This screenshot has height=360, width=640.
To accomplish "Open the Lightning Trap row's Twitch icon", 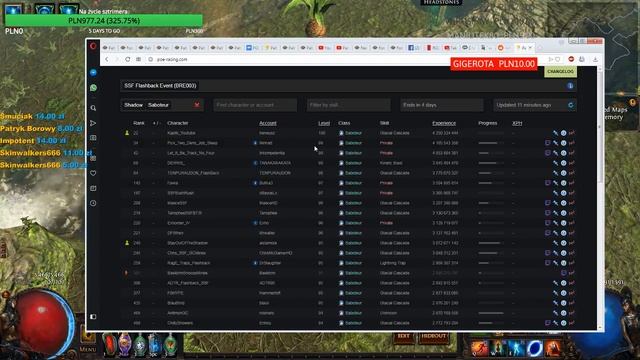I will point(547,263).
